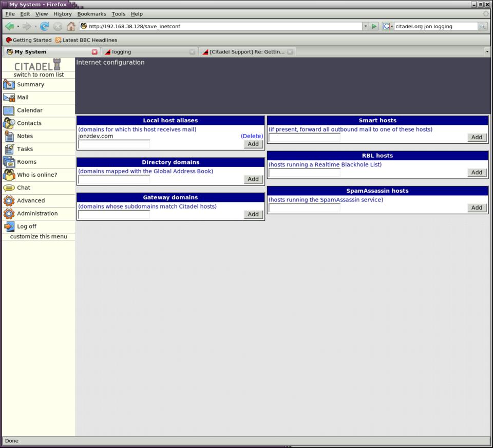
Task: Click the customize this menu link
Action: pyautogui.click(x=39, y=236)
